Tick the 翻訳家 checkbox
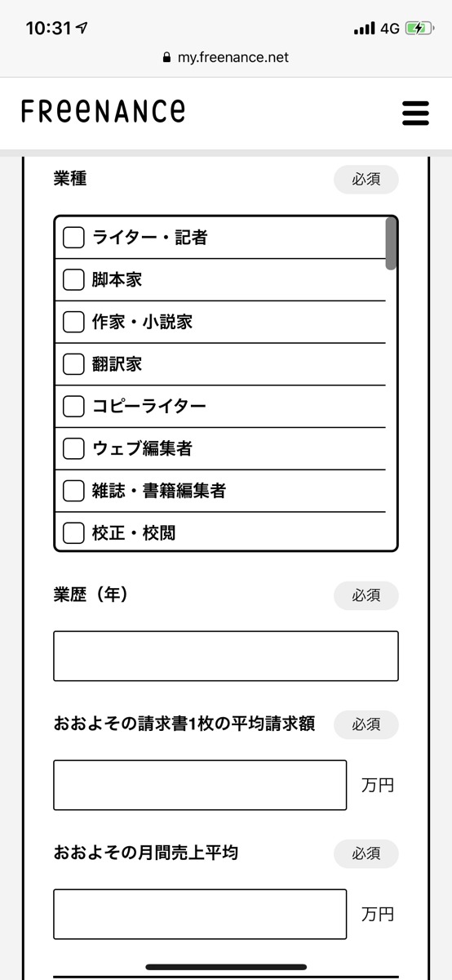The width and height of the screenshot is (452, 980). coord(73,364)
